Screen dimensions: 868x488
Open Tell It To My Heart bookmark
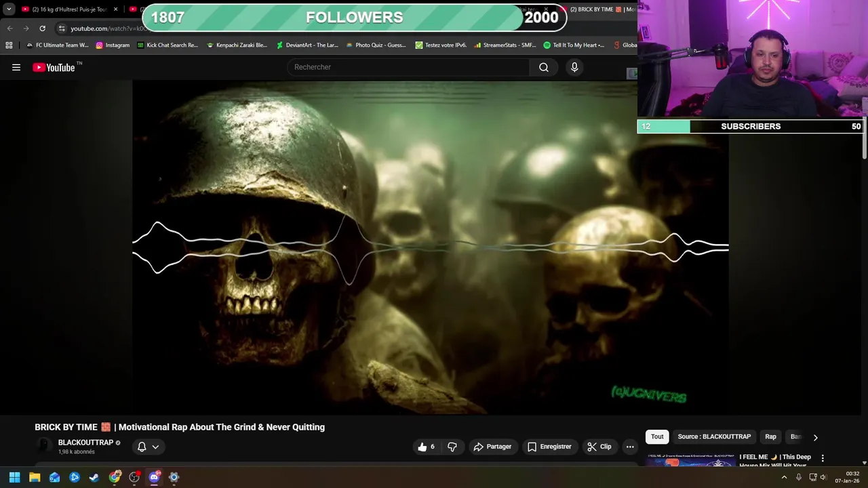coord(574,45)
